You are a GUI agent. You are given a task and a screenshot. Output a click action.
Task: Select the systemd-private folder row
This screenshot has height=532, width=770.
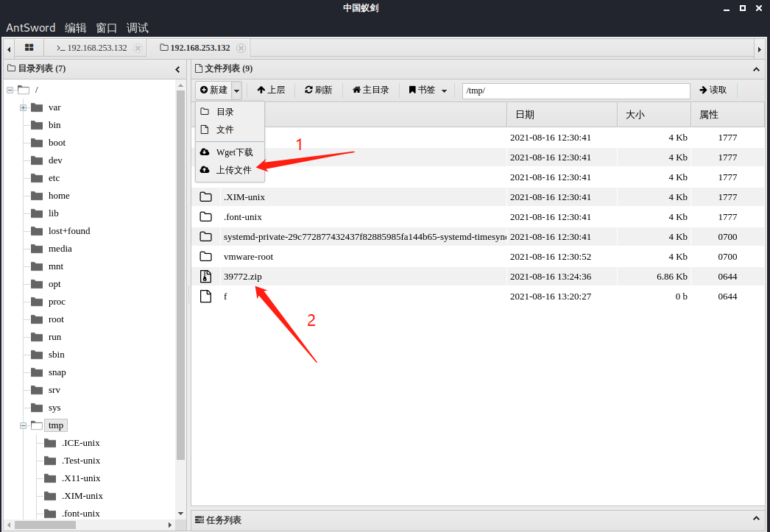[x=478, y=236]
